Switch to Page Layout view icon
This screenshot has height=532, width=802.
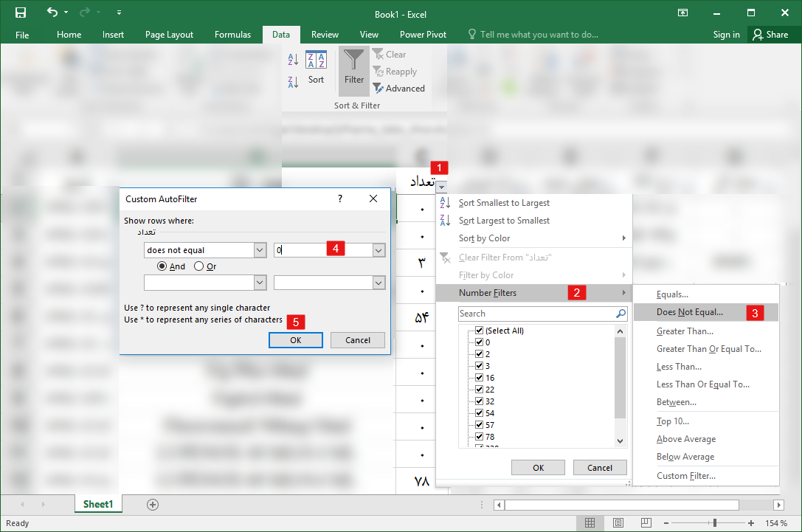pyautogui.click(x=618, y=523)
